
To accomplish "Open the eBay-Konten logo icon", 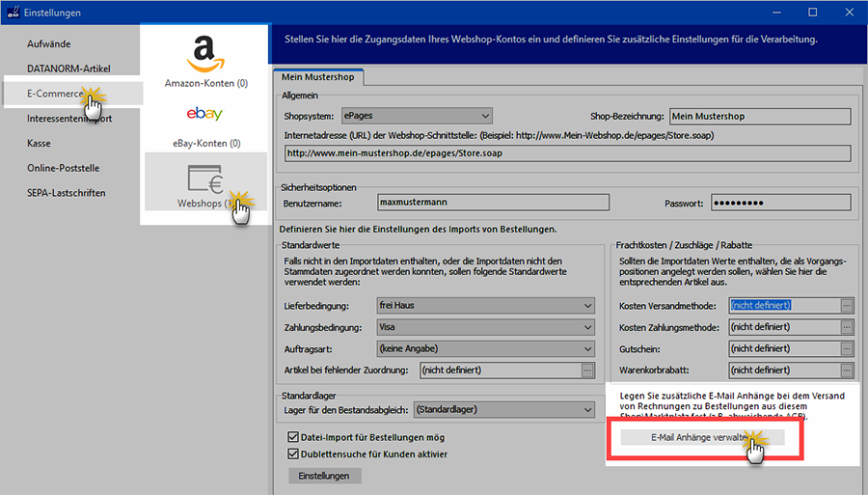I will tap(204, 114).
